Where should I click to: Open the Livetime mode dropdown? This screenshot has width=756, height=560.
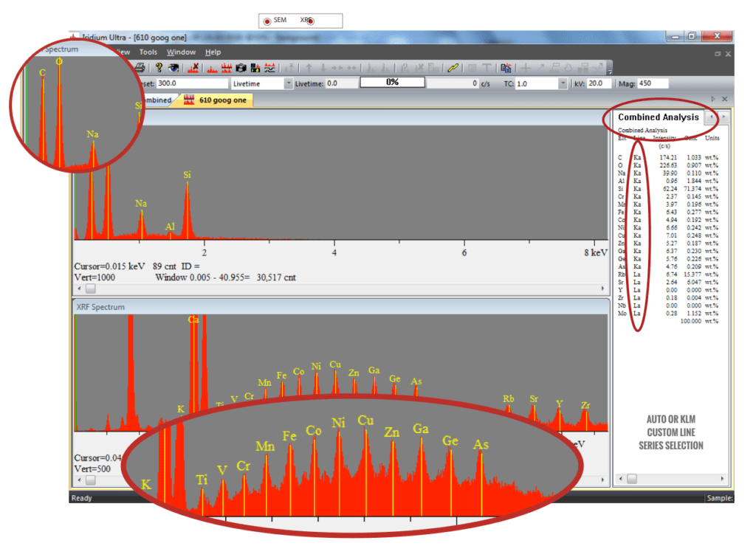tap(288, 83)
